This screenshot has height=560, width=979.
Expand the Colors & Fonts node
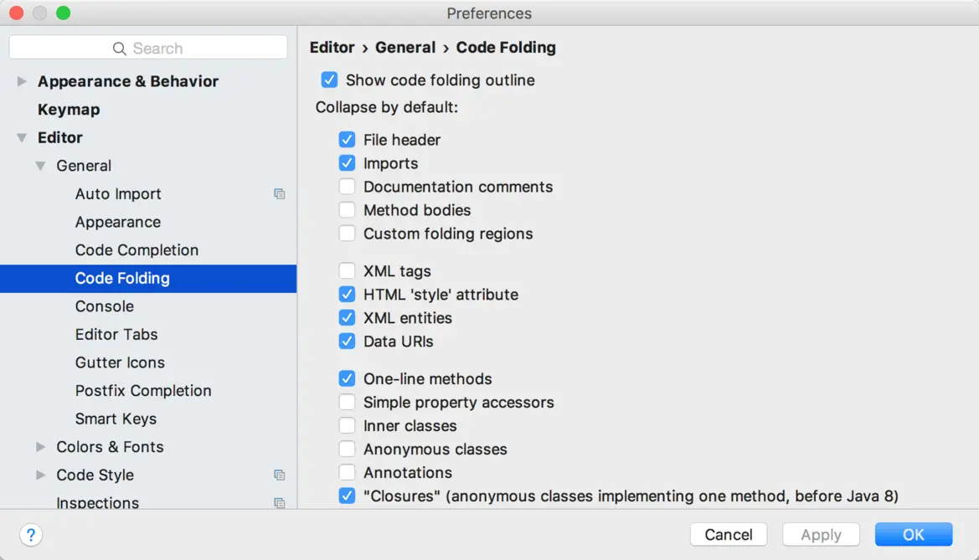(x=40, y=447)
